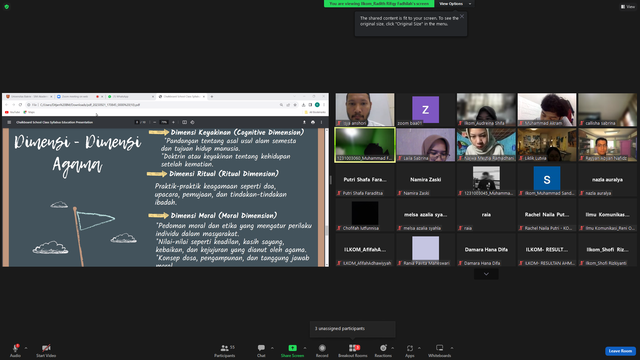Bookmark this page with the star icon

[x=295, y=105]
